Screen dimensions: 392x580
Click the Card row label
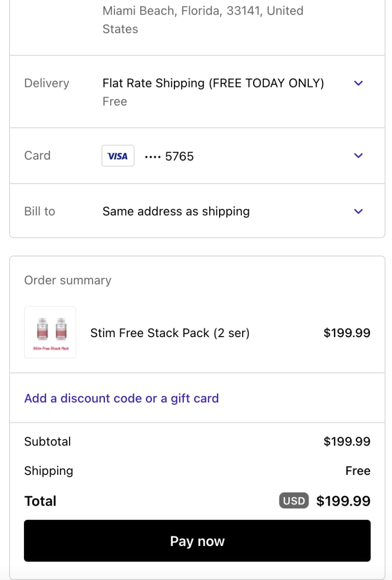click(x=37, y=155)
